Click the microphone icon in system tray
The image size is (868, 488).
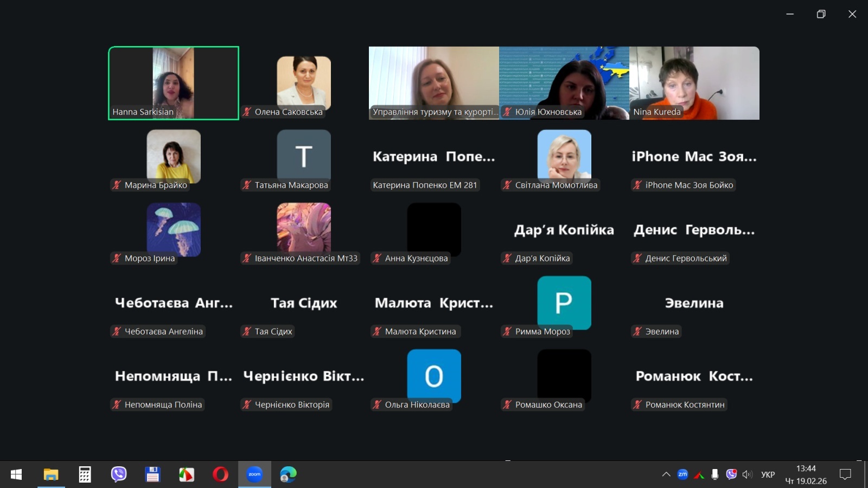[x=715, y=474]
